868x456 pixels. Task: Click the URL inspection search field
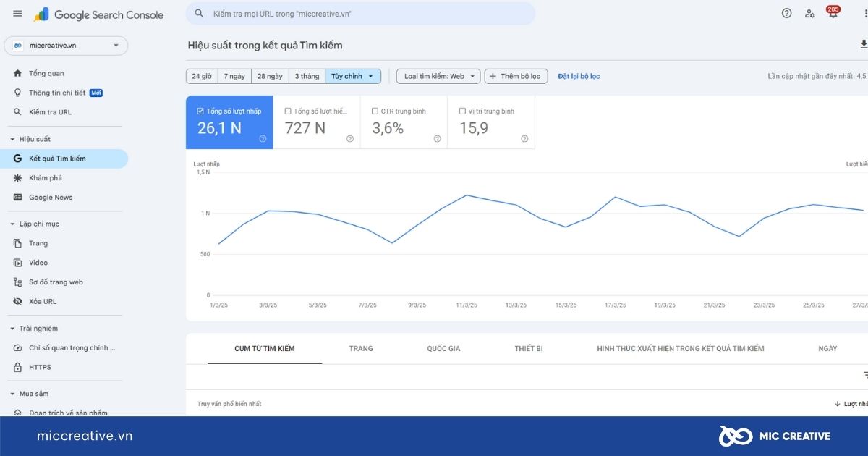[x=362, y=14]
